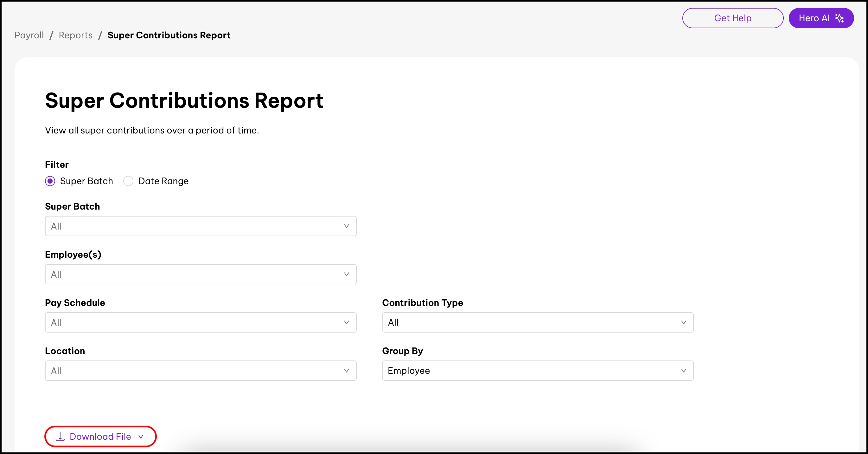Click the Hero AI sparkle icon
Viewport: 868px width, 454px height.
(x=839, y=18)
